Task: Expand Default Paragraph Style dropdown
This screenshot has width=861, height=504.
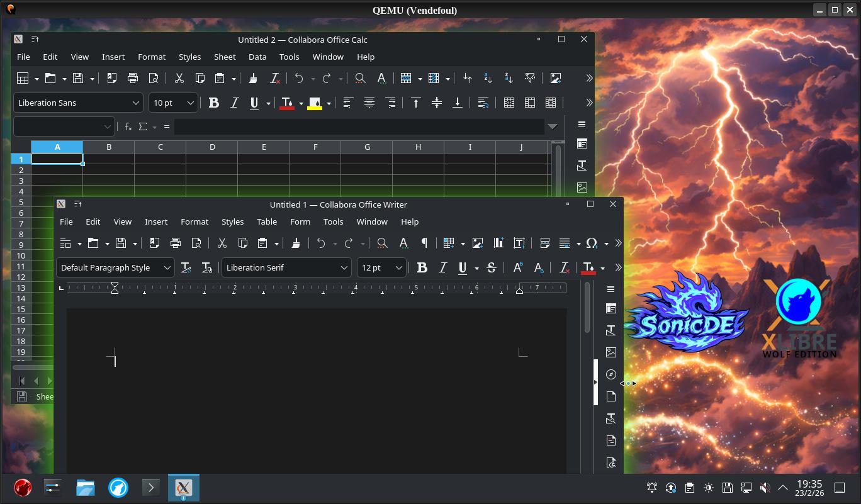Action: pos(167,267)
